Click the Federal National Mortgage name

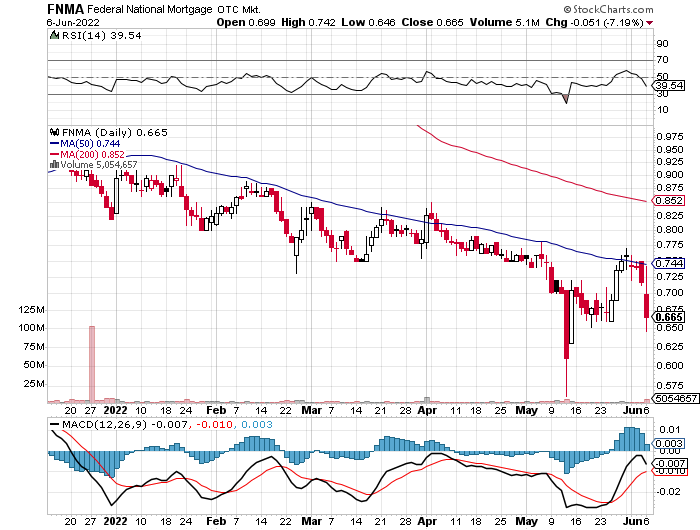[150, 9]
